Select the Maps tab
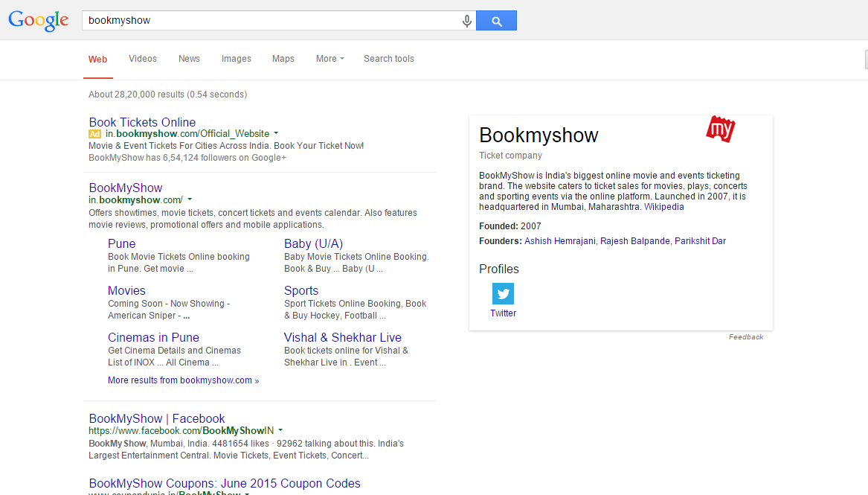 [283, 59]
